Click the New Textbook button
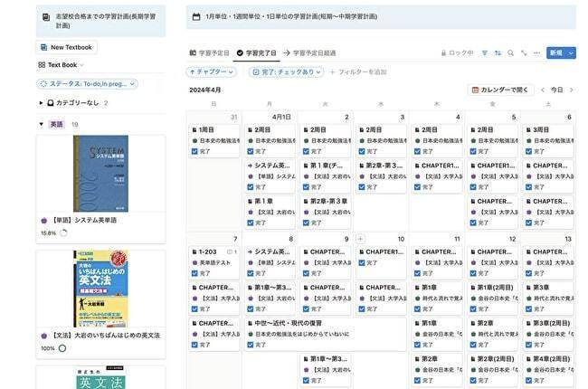The width and height of the screenshot is (588, 389). tap(67, 47)
